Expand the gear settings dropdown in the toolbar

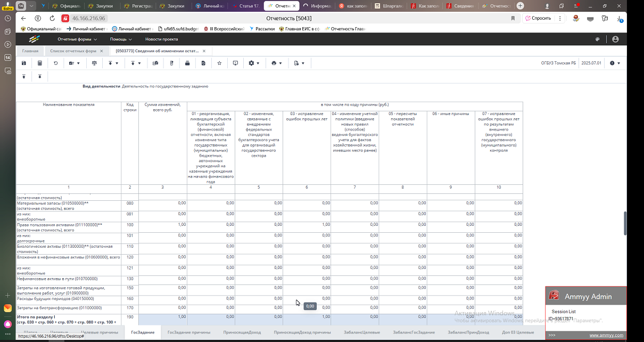(x=254, y=63)
